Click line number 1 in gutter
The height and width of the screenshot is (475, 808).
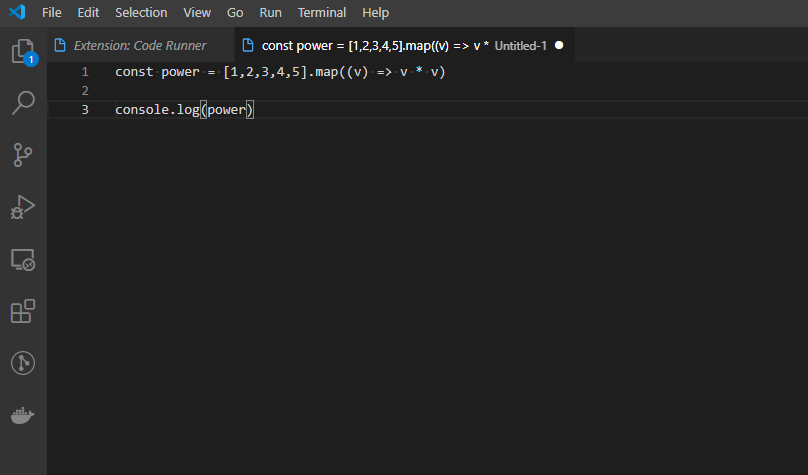(x=85, y=72)
